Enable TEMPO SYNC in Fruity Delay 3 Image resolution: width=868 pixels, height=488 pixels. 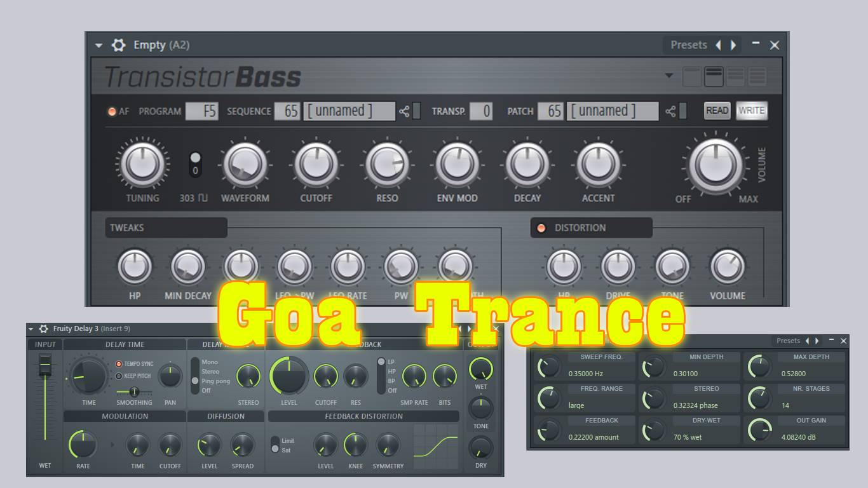[119, 364]
